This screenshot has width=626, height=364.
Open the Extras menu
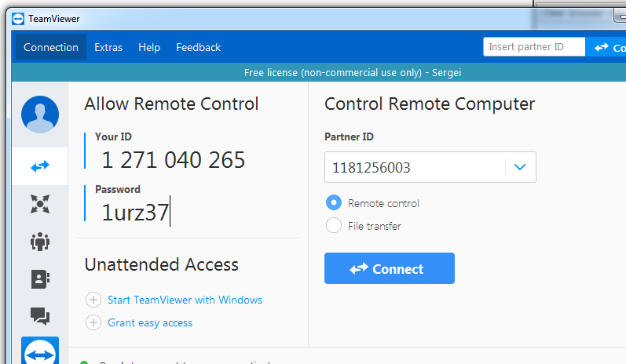[108, 47]
